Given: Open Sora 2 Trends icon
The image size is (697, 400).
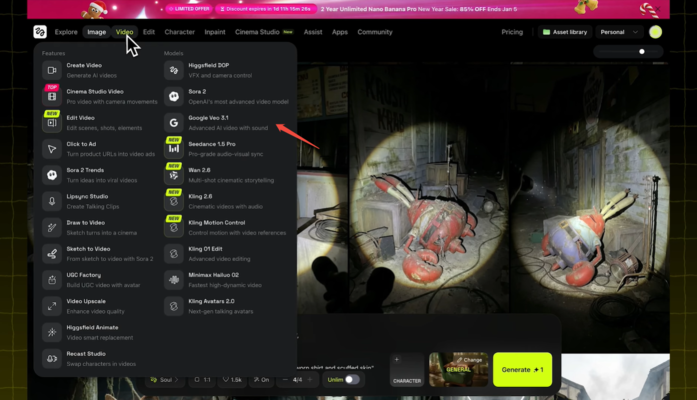Looking at the screenshot, I should 52,175.
